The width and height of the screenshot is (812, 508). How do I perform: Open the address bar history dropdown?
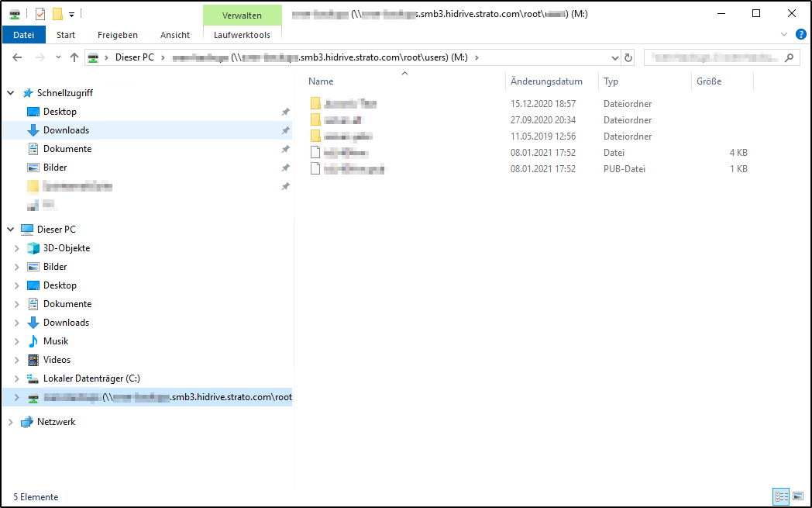tap(615, 57)
